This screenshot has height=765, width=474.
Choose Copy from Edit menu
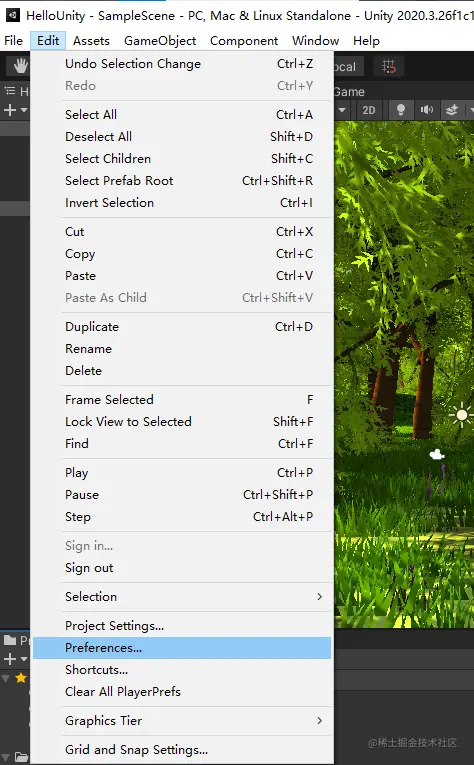(x=182, y=253)
